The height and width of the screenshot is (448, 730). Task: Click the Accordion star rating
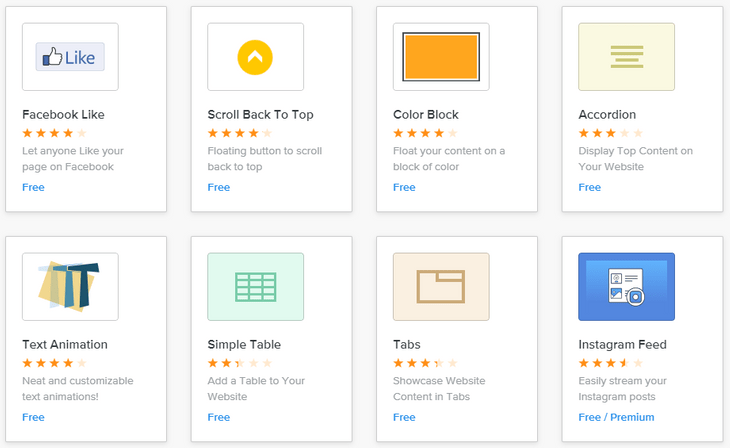click(611, 133)
